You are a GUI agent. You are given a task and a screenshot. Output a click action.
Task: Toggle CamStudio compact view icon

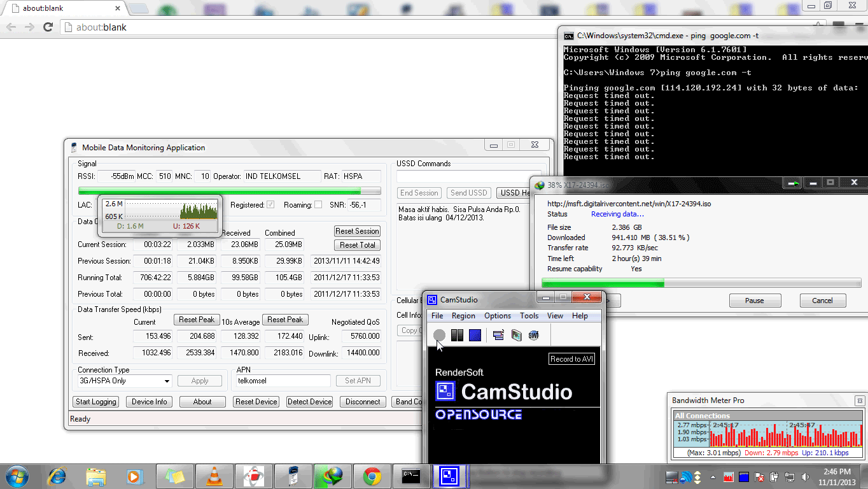(x=498, y=335)
